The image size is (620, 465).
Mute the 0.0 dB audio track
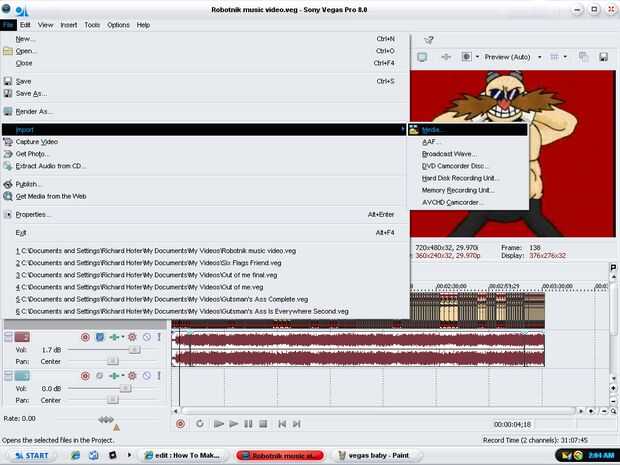[x=147, y=376]
